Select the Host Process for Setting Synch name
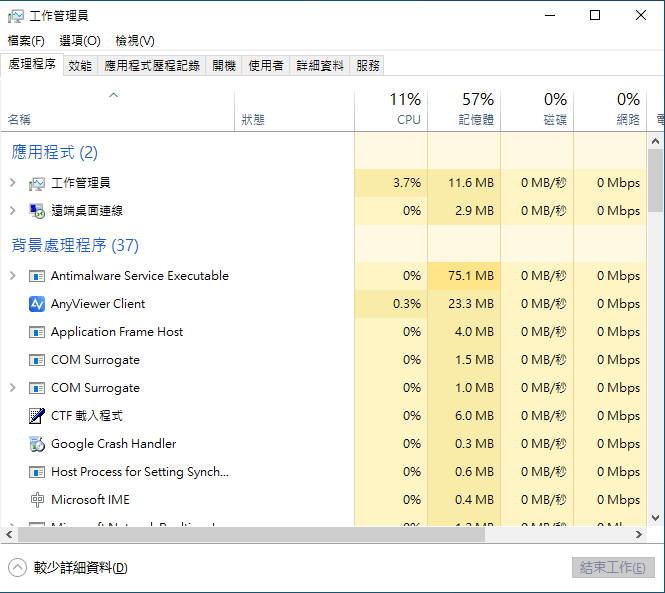 pos(140,472)
